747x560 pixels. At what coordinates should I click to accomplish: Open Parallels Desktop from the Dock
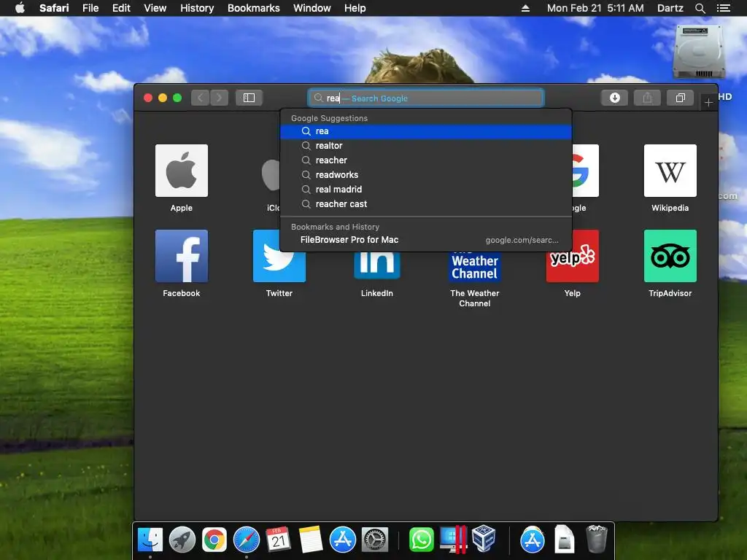click(x=453, y=540)
